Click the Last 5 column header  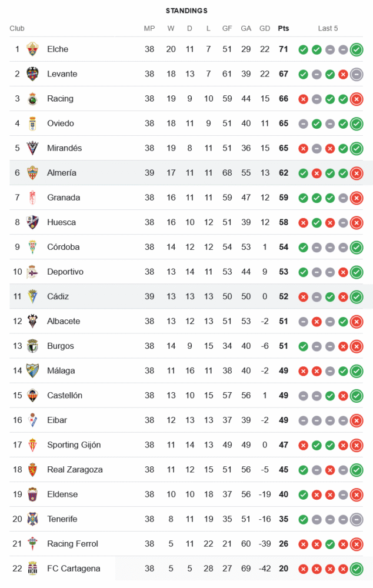[x=328, y=28]
